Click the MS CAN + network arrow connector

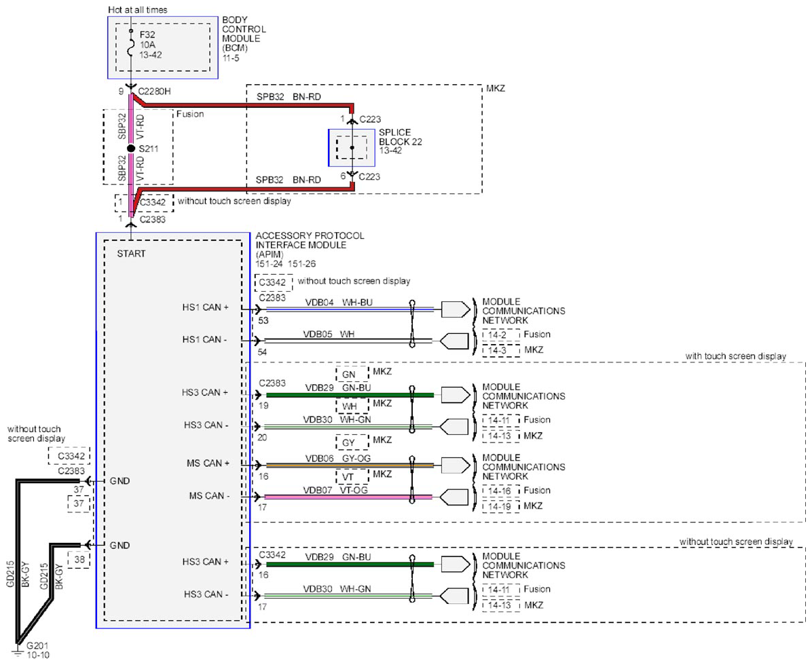456,465
